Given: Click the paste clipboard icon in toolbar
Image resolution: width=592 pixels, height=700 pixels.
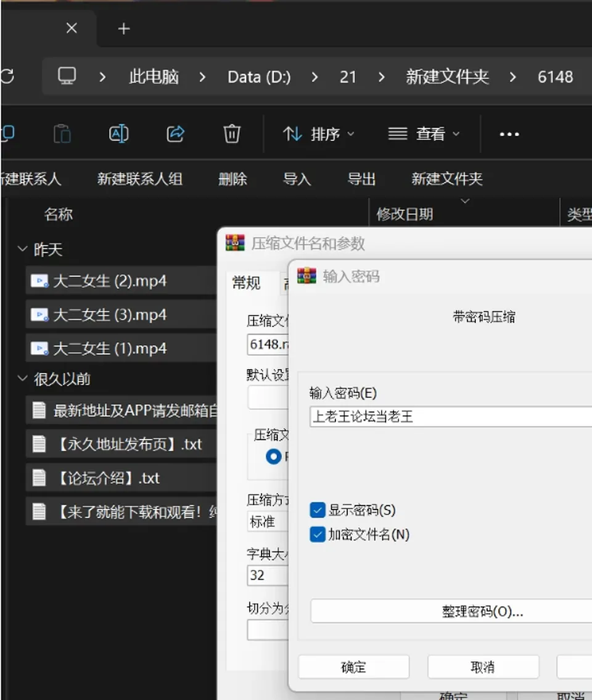Looking at the screenshot, I should pyautogui.click(x=62, y=134).
